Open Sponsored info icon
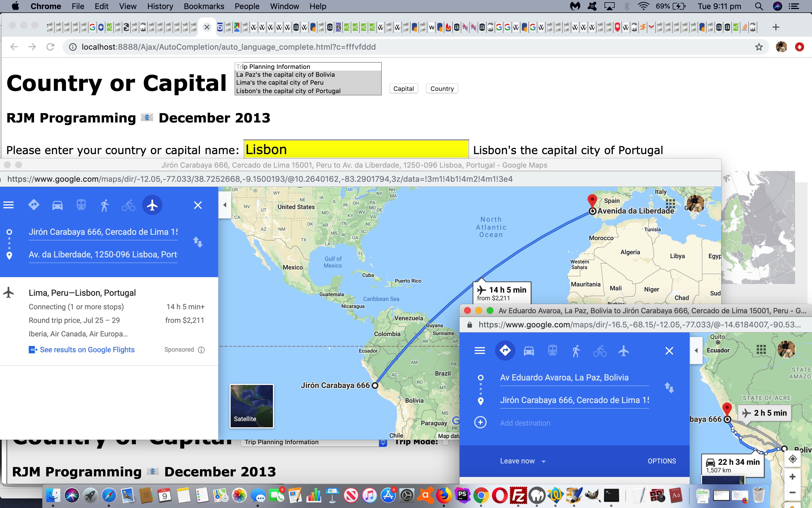Screen dimensions: 812x508 point(201,350)
